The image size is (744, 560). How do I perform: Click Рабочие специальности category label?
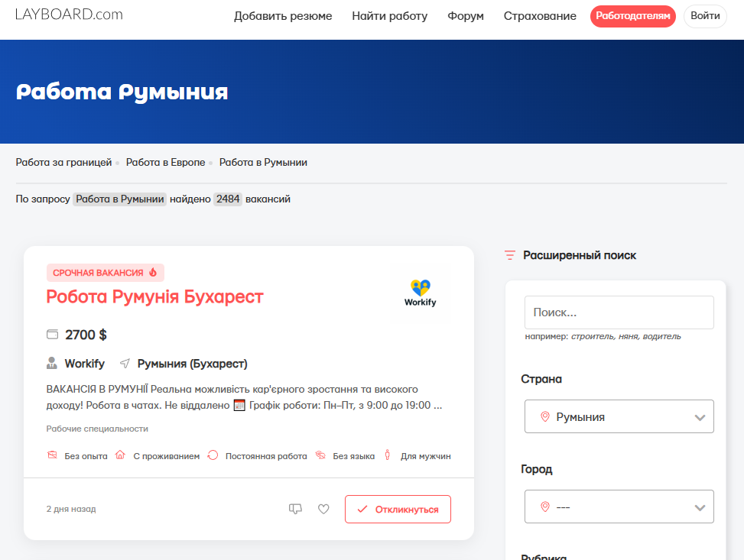pos(97,429)
